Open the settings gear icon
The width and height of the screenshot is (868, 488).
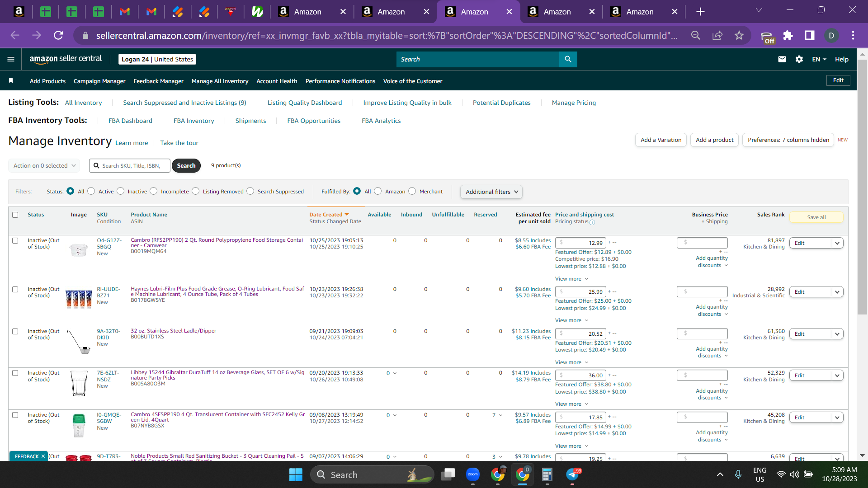(x=799, y=59)
